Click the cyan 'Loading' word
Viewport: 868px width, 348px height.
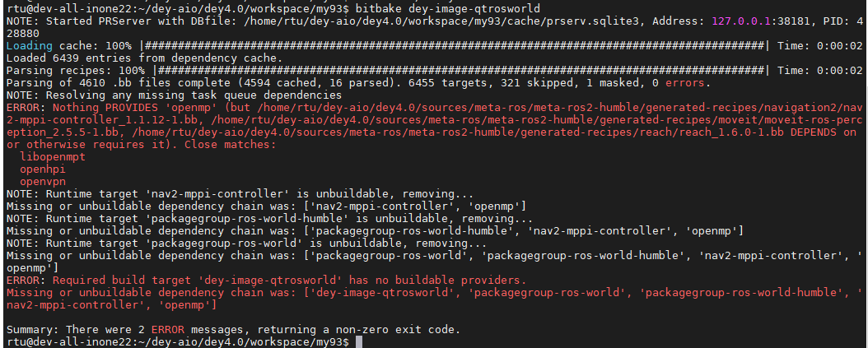(x=30, y=45)
